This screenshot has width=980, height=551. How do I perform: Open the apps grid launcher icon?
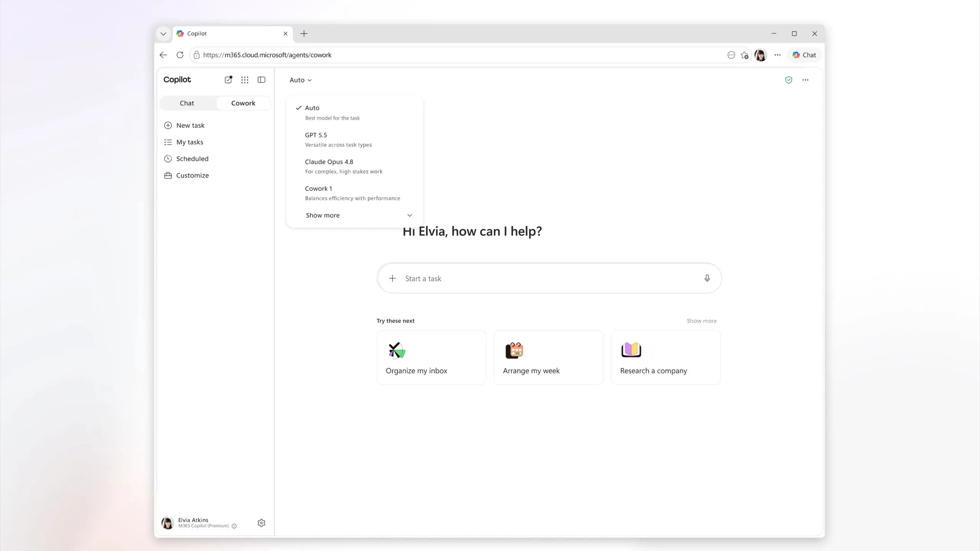(x=245, y=80)
